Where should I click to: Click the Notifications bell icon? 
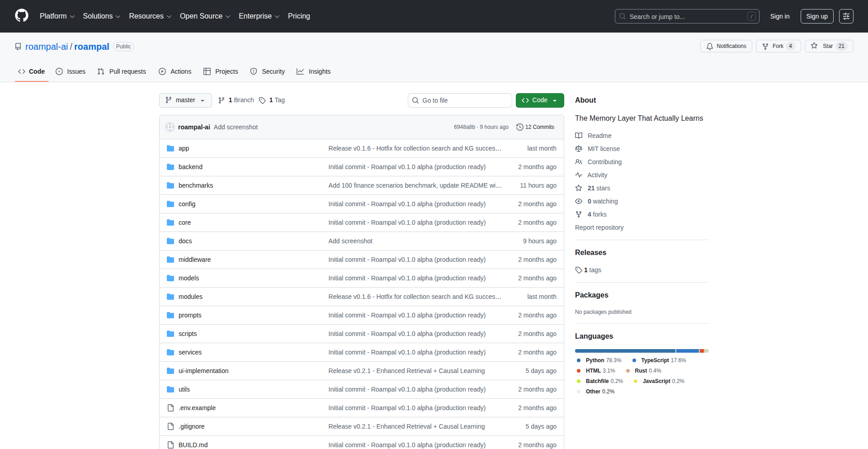pos(710,46)
